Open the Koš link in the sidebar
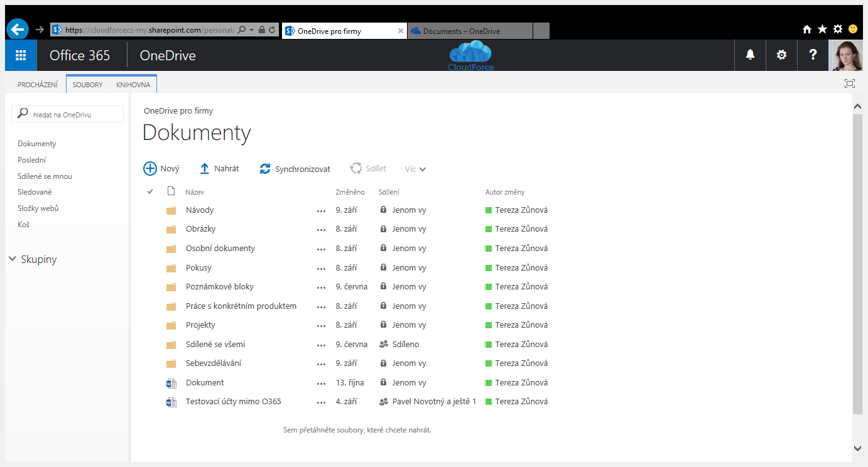 click(23, 224)
